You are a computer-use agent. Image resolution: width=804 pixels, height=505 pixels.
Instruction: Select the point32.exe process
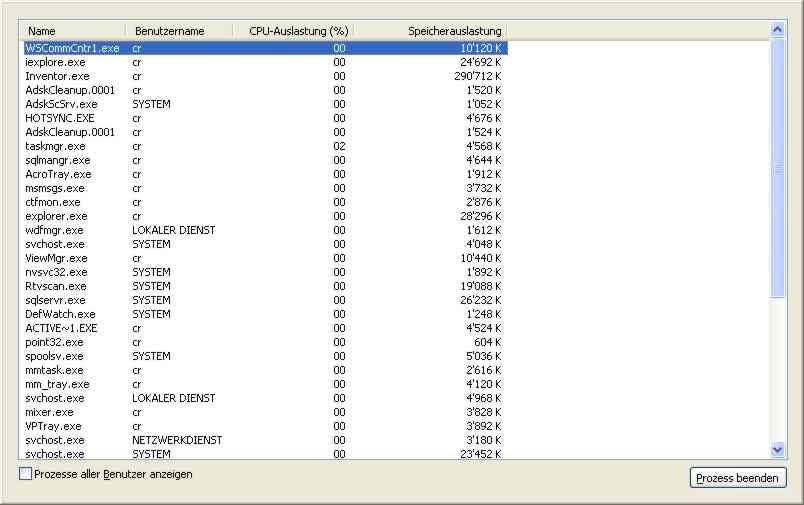[265, 342]
